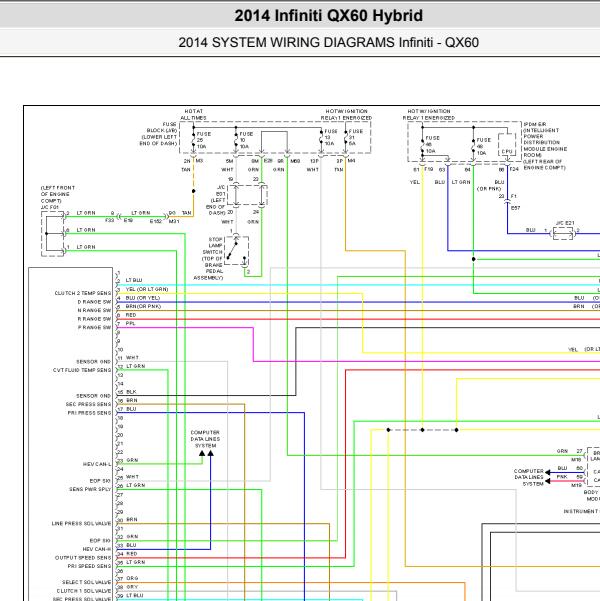Click the '2014 SYSTEM WIRING DIAGRAMS Infiniti - QX60' subtitle
Screen dimensions: 600x601
tap(329, 42)
